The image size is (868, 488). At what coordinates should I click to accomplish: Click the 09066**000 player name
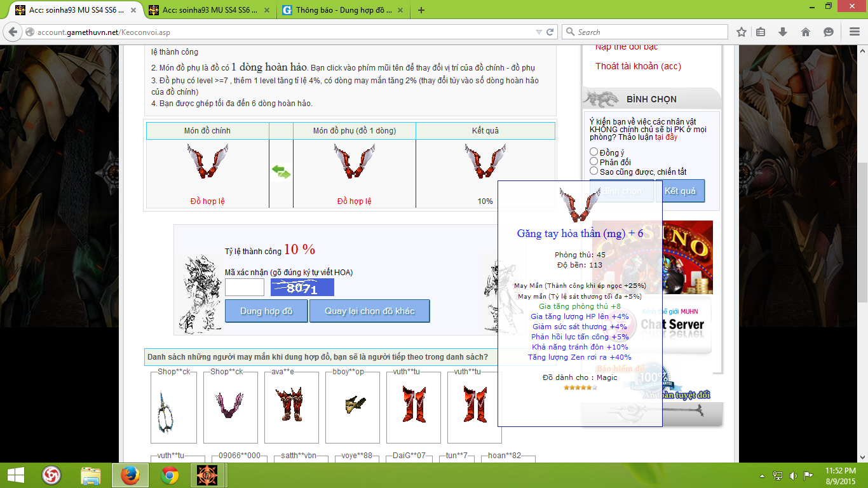click(240, 456)
